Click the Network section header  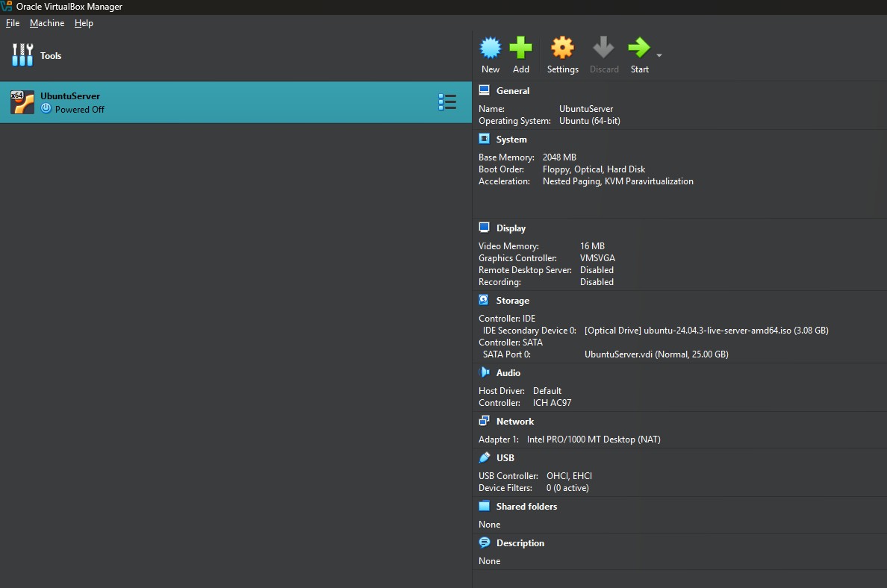pos(514,422)
